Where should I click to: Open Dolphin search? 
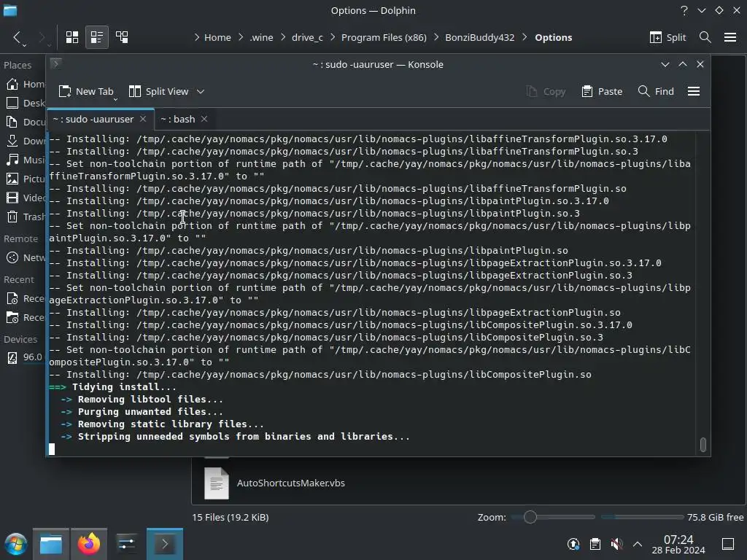click(x=705, y=37)
